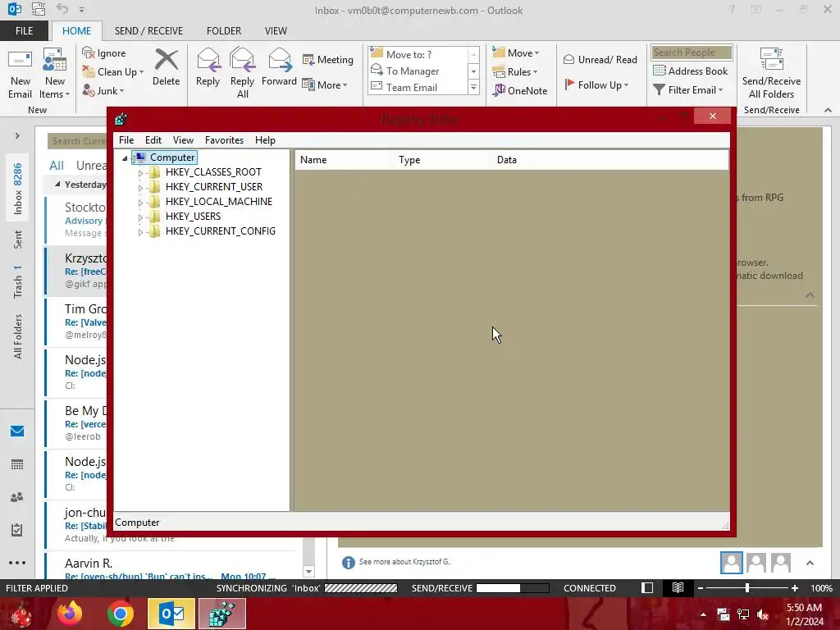Click zoom out minus button
The width and height of the screenshot is (840, 630).
pos(701,587)
